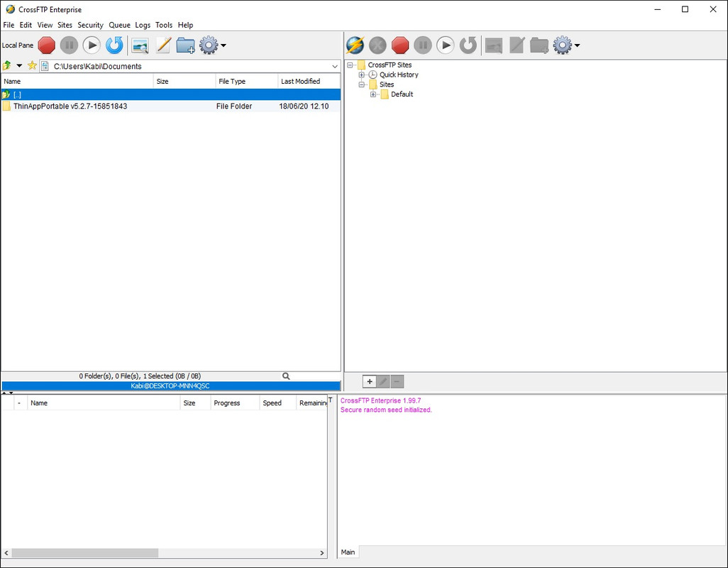Click the Kabi@DESKTOP-MNN4QSC local tab
Image resolution: width=728 pixels, height=568 pixels.
click(x=171, y=386)
